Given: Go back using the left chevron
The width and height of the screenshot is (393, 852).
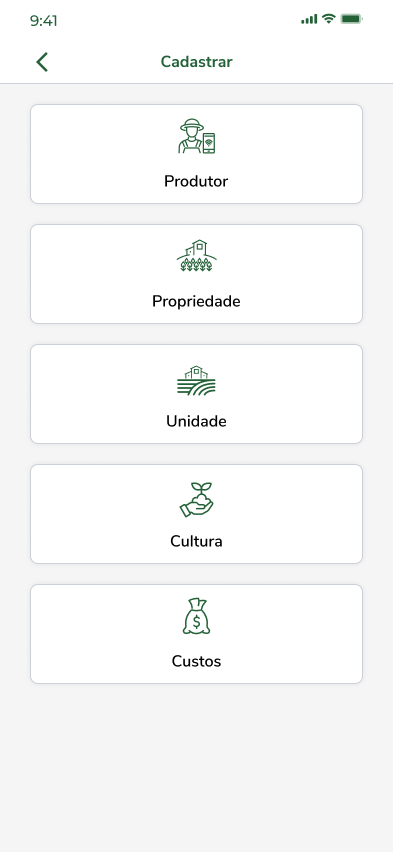Looking at the screenshot, I should [42, 62].
